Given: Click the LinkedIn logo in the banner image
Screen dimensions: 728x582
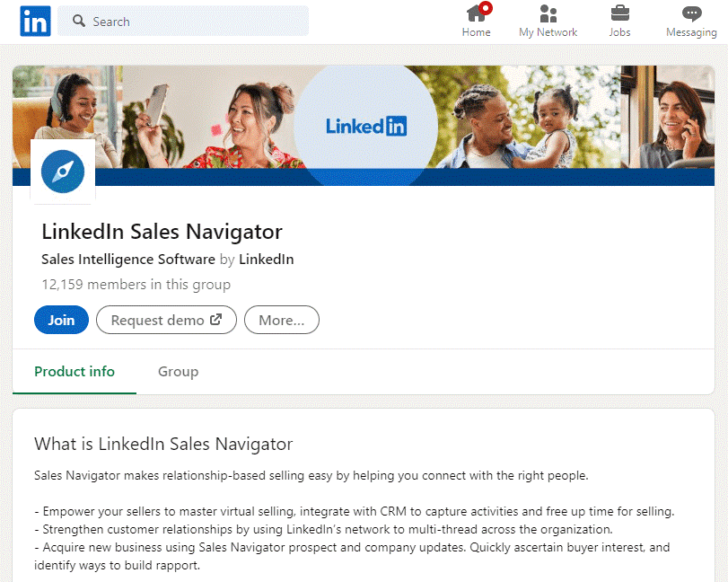Looking at the screenshot, I should pos(365,125).
